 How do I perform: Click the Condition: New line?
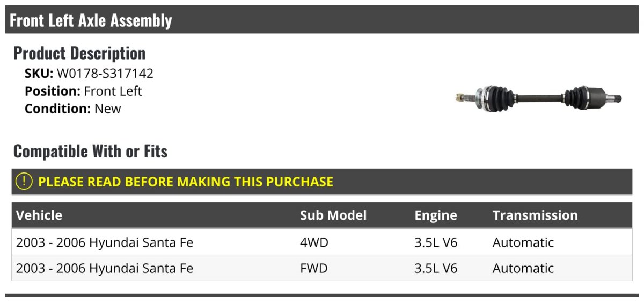73,109
